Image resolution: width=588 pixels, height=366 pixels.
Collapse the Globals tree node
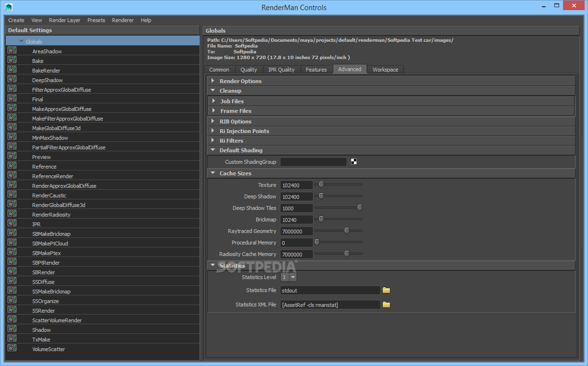[22, 41]
